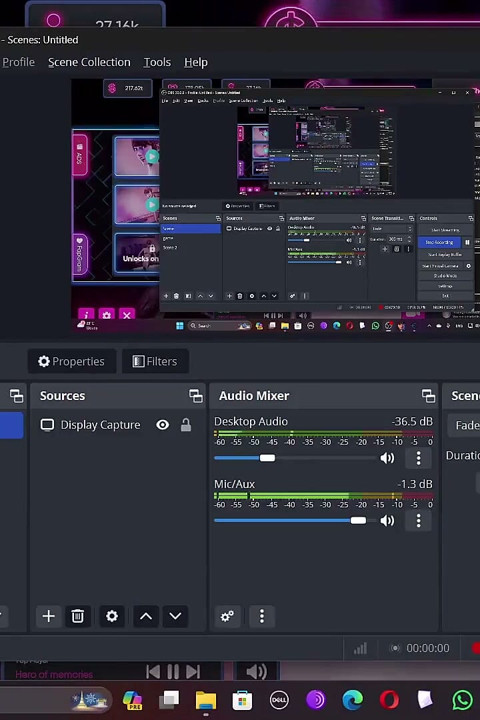Open Mic/Aux three-dot options menu
This screenshot has width=480, height=720.
click(418, 520)
